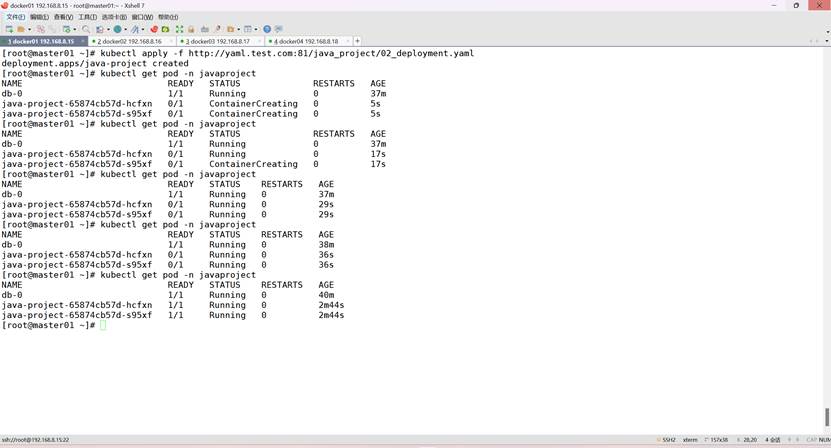Click the chat feedback toolbar icon
Image resolution: width=831 pixels, height=448 pixels.
pyautogui.click(x=279, y=29)
